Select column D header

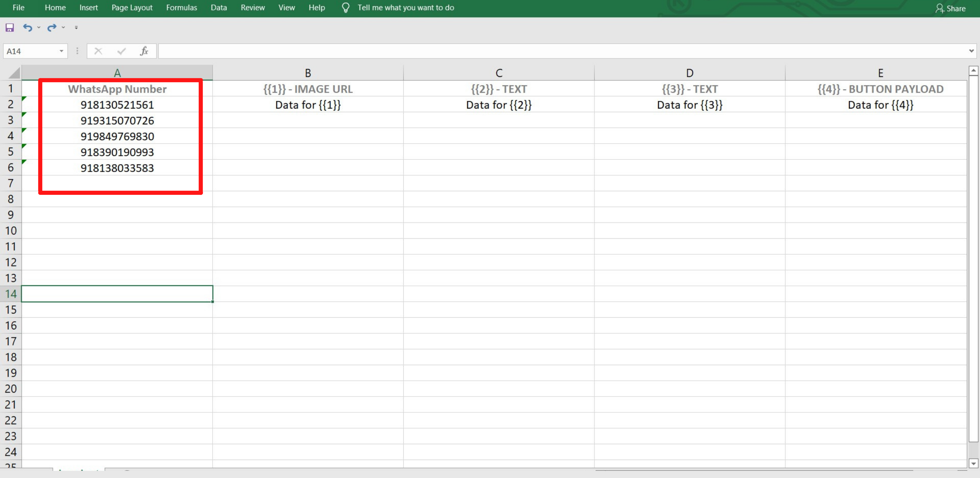[x=690, y=73]
